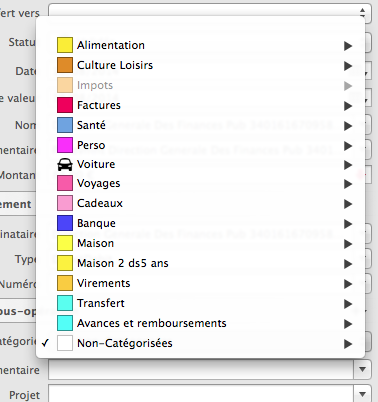The image size is (378, 402).
Task: Click the blue Santé color swatch
Action: pos(65,125)
